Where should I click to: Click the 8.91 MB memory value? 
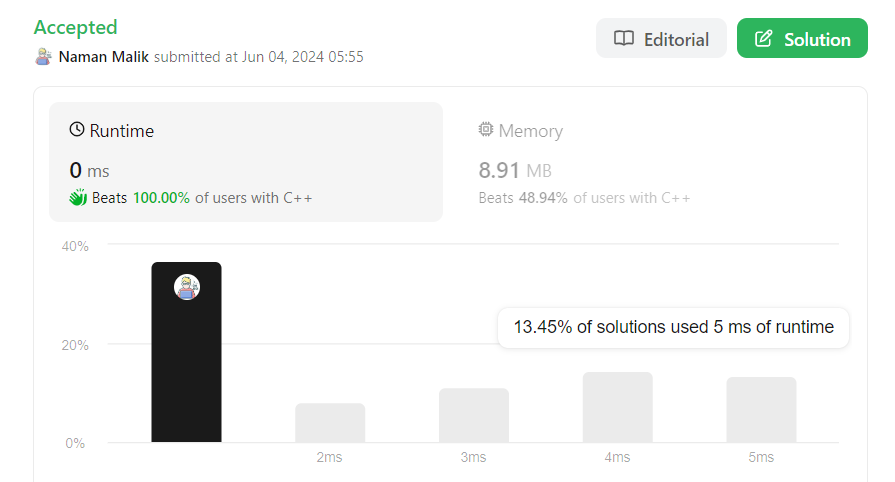[515, 170]
